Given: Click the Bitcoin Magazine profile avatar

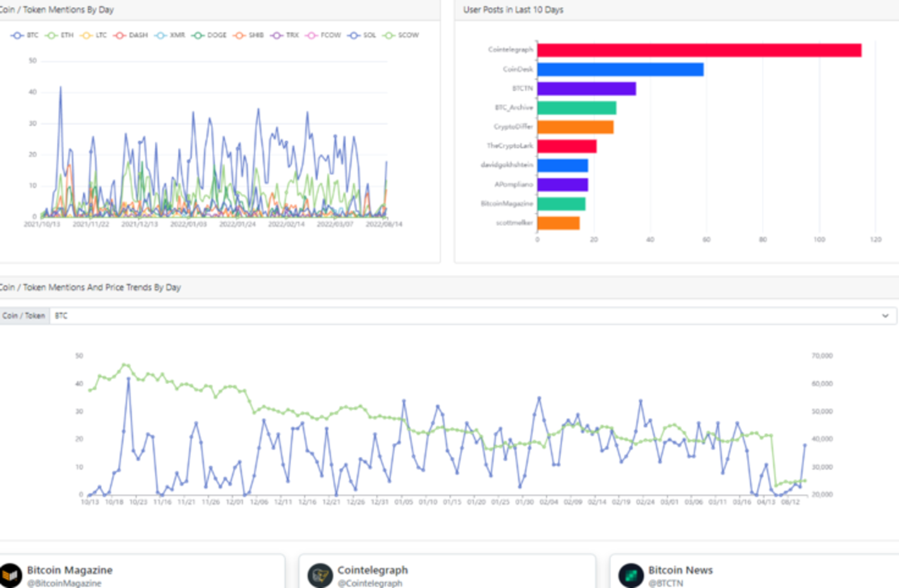Looking at the screenshot, I should point(11,575).
